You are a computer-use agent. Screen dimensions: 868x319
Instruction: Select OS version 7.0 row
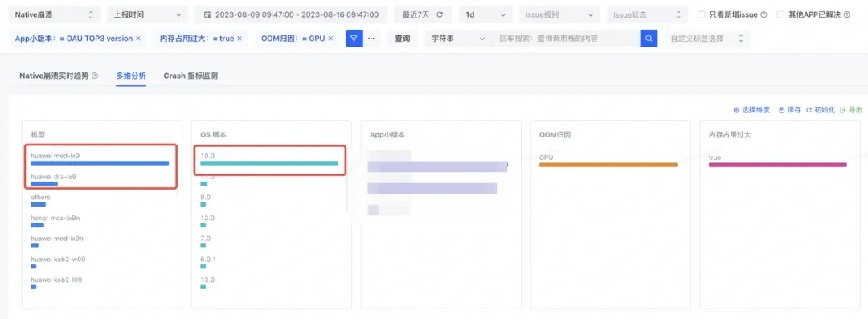(x=206, y=238)
